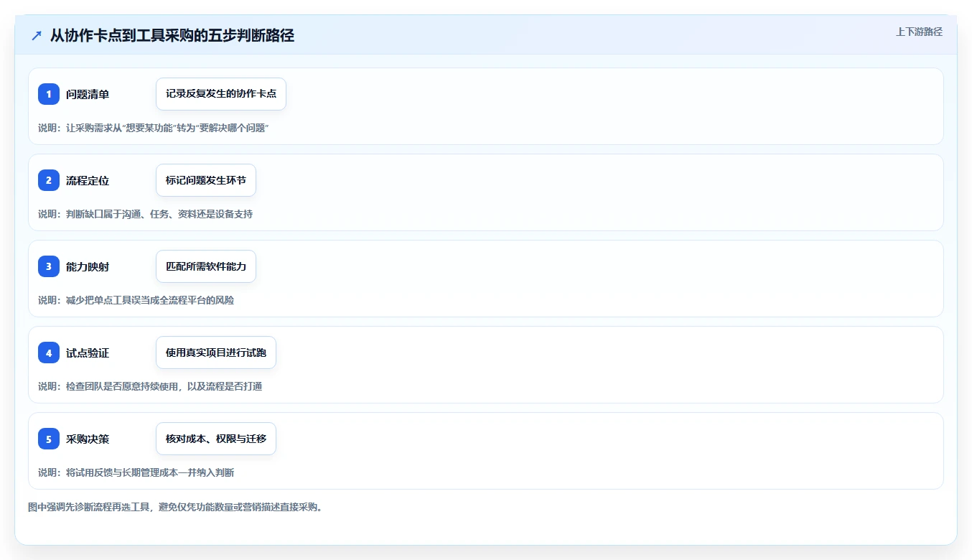Select step number 3 badge

(x=49, y=266)
